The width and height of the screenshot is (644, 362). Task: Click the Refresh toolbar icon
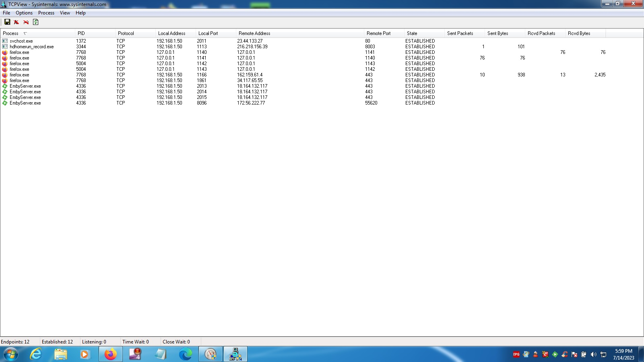pyautogui.click(x=35, y=22)
